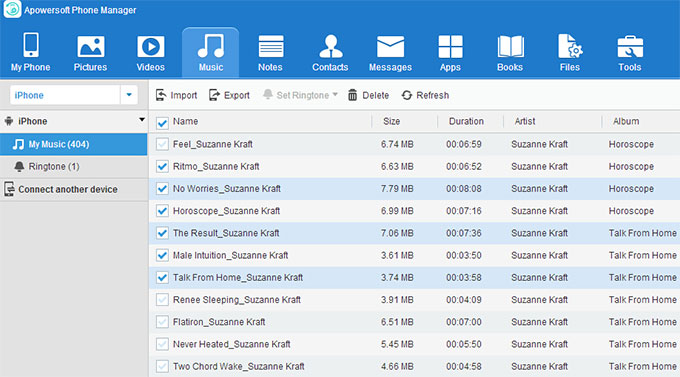The height and width of the screenshot is (377, 680).
Task: Toggle the select-all checkbox beside Name
Action: click(162, 123)
